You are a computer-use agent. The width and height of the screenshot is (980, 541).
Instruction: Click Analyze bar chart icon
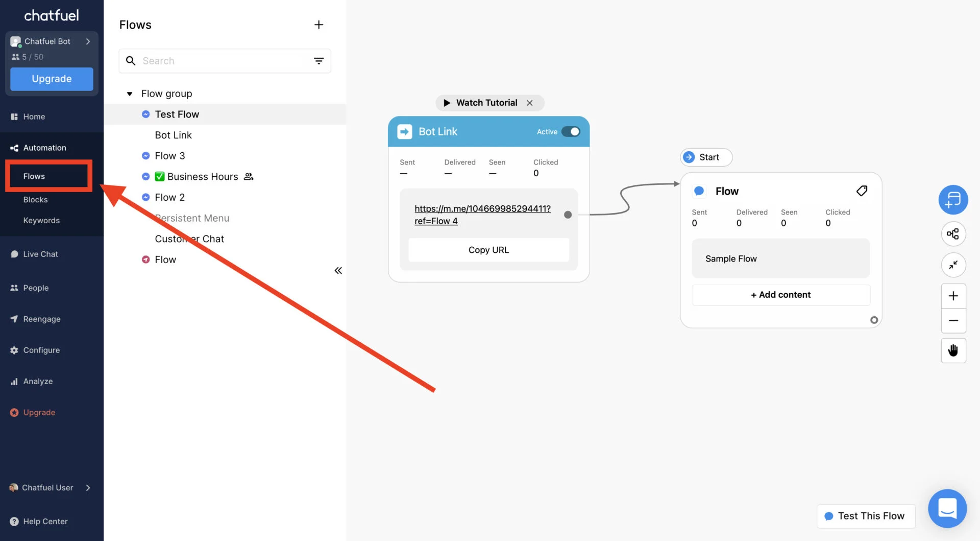pos(14,382)
